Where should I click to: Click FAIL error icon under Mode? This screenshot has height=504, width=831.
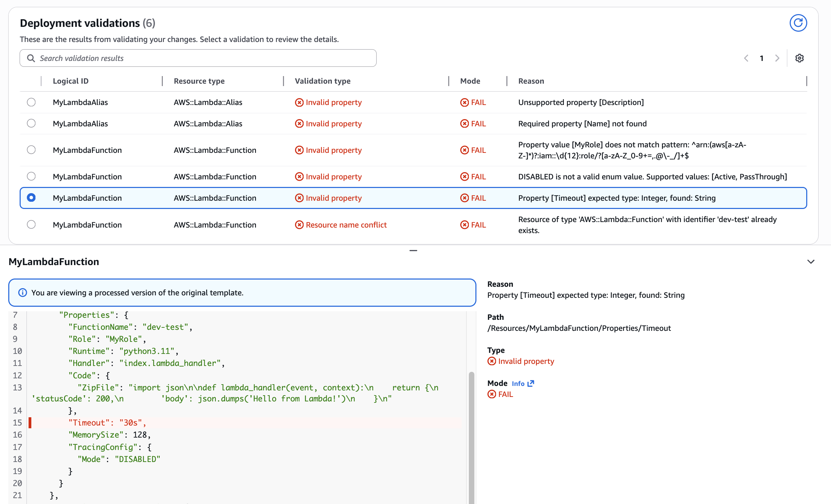point(492,395)
